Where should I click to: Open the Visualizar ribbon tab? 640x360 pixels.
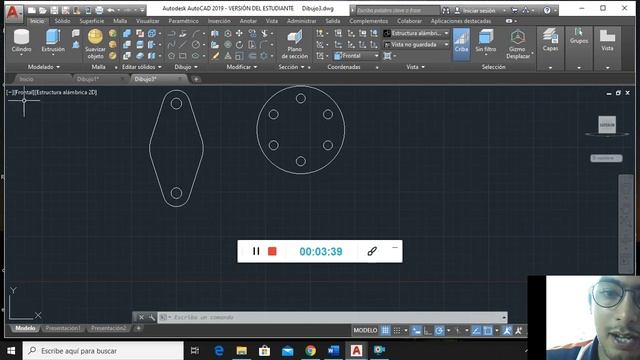coord(148,21)
